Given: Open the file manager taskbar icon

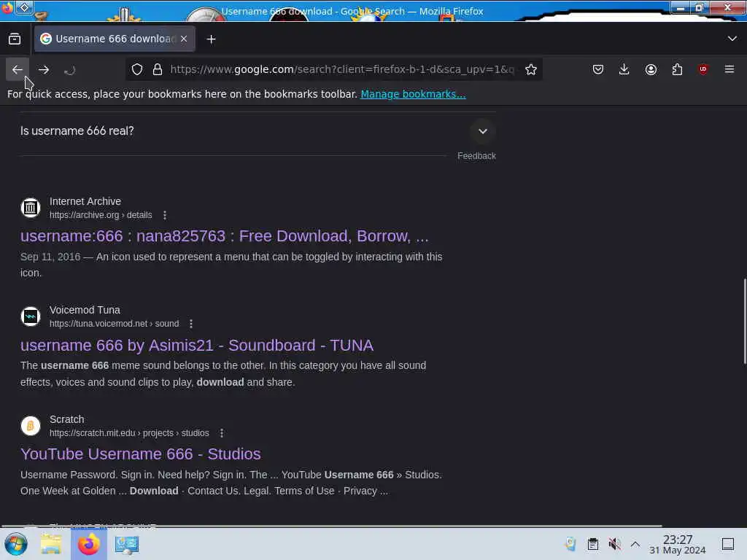Looking at the screenshot, I should click(51, 544).
